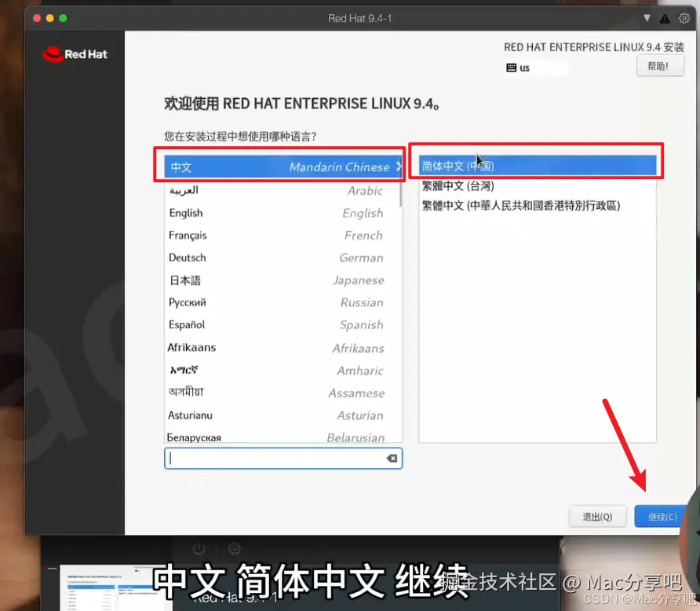Select Afrikaans in the language list

[x=235, y=347]
